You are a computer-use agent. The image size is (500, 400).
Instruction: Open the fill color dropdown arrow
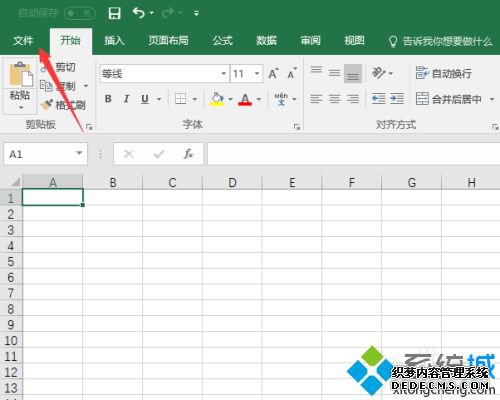(230, 99)
